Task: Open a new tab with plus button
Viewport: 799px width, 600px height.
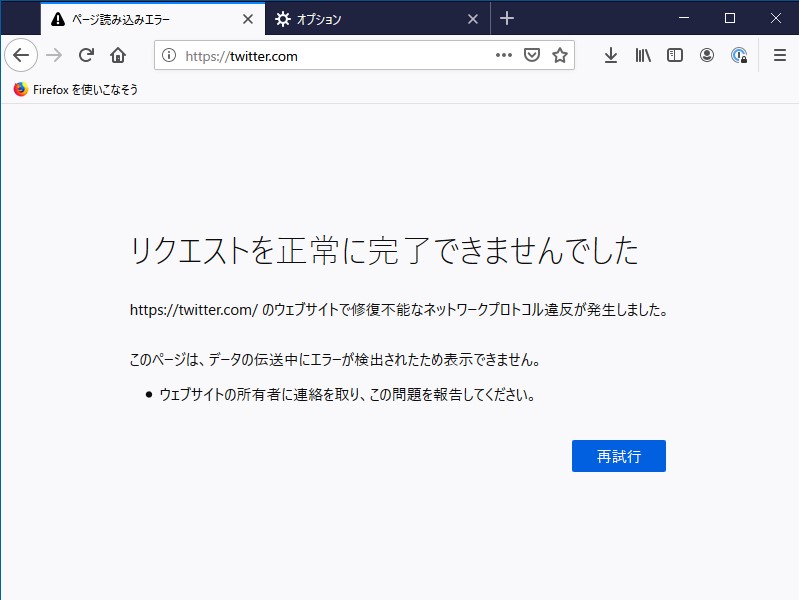Action: pyautogui.click(x=507, y=18)
